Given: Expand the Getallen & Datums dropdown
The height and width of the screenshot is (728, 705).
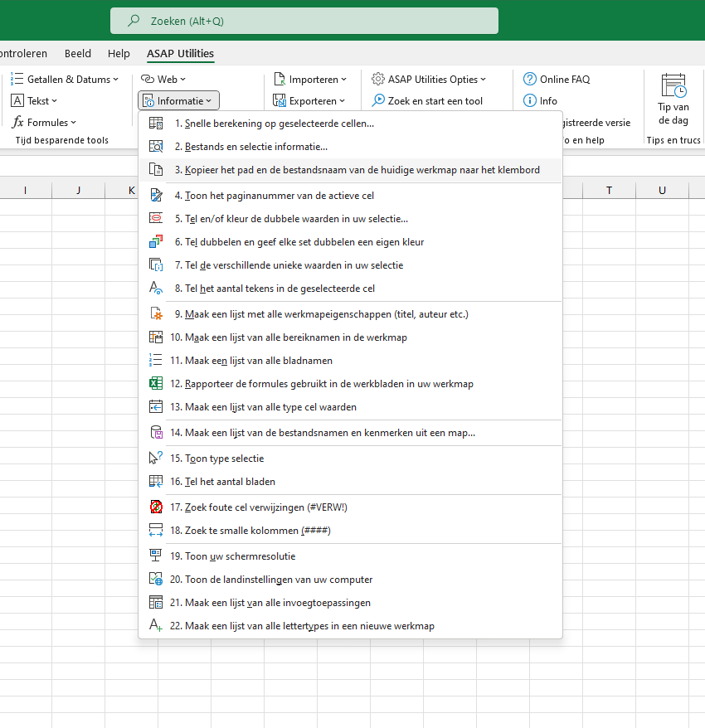Looking at the screenshot, I should pyautogui.click(x=64, y=80).
